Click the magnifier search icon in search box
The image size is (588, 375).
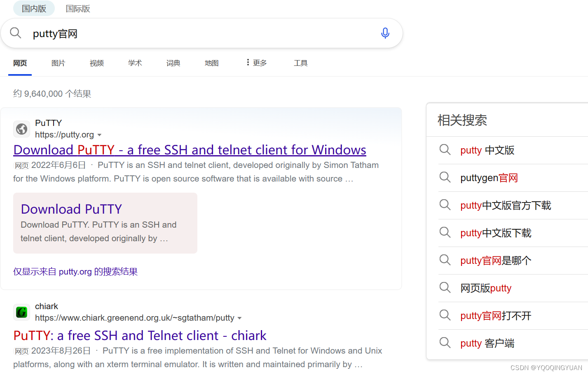coord(15,33)
